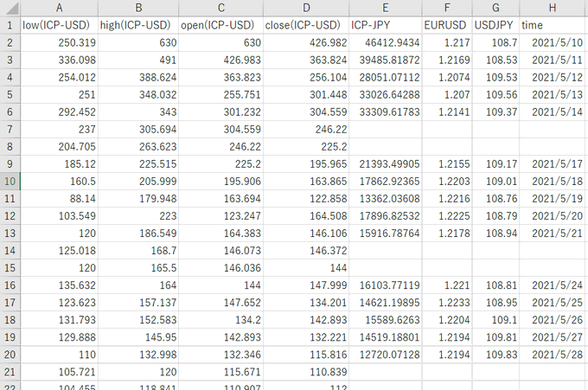Click the select-all corner triangle
Viewport: 588px width, 390px height.
(x=10, y=8)
